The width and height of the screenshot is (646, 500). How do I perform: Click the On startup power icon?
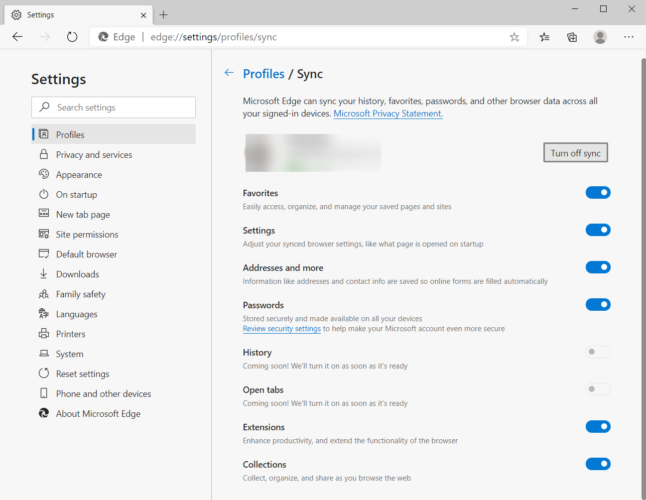click(x=44, y=194)
